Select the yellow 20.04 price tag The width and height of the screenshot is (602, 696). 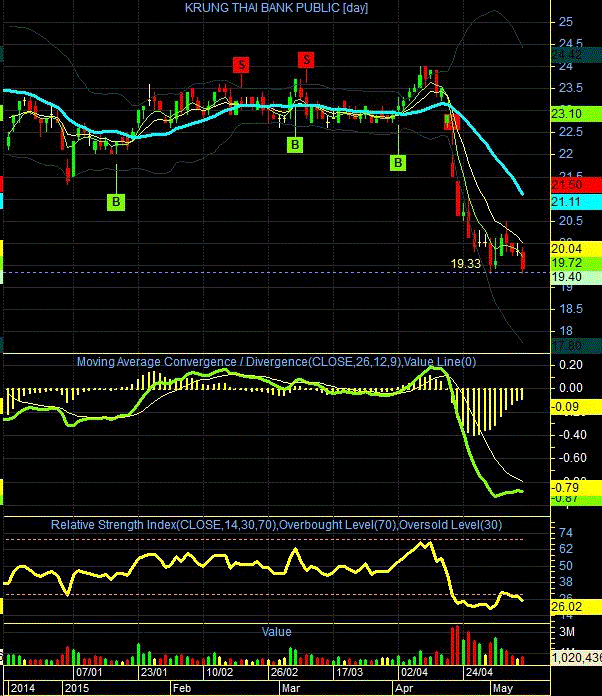coord(576,249)
